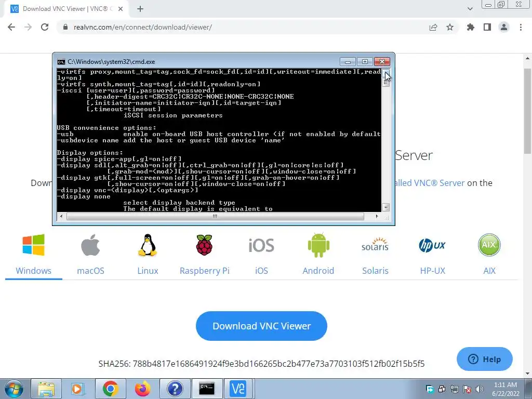Screen dimensions: 532x399
Task: Open the Action Center flag icon
Action: 467,389
